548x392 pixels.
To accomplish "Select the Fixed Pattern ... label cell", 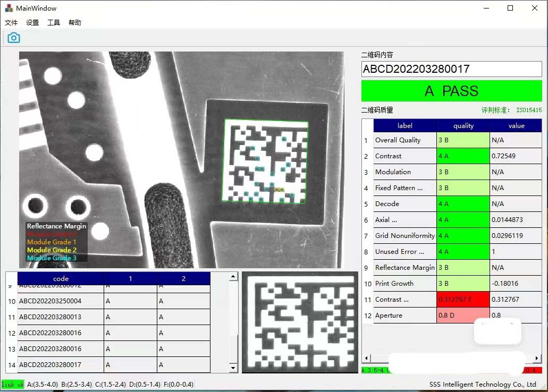I will [x=405, y=188].
